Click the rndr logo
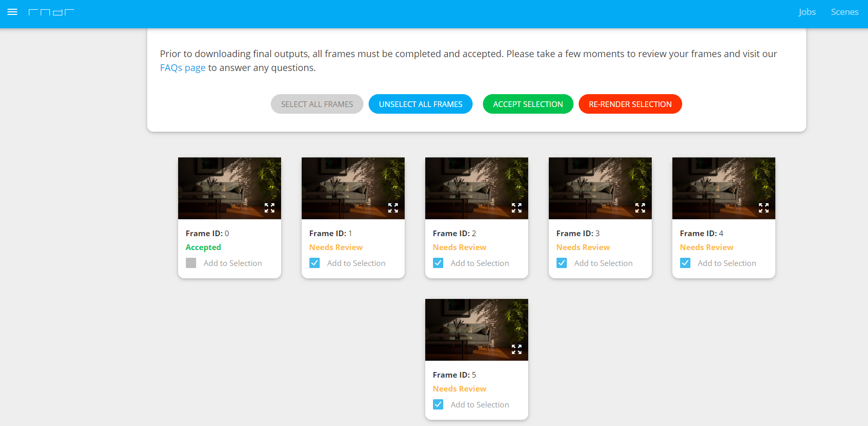The height and width of the screenshot is (426, 868). [x=51, y=12]
